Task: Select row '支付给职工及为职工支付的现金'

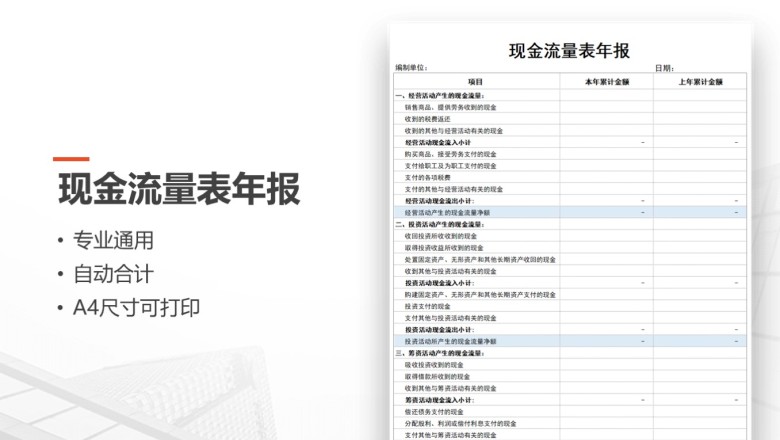Action: click(x=570, y=166)
